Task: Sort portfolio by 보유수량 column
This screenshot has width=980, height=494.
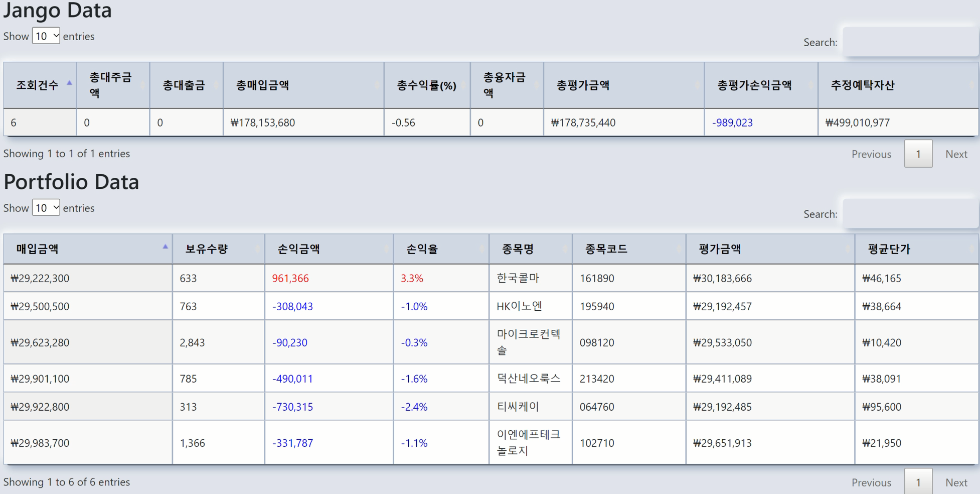Action: coord(218,249)
